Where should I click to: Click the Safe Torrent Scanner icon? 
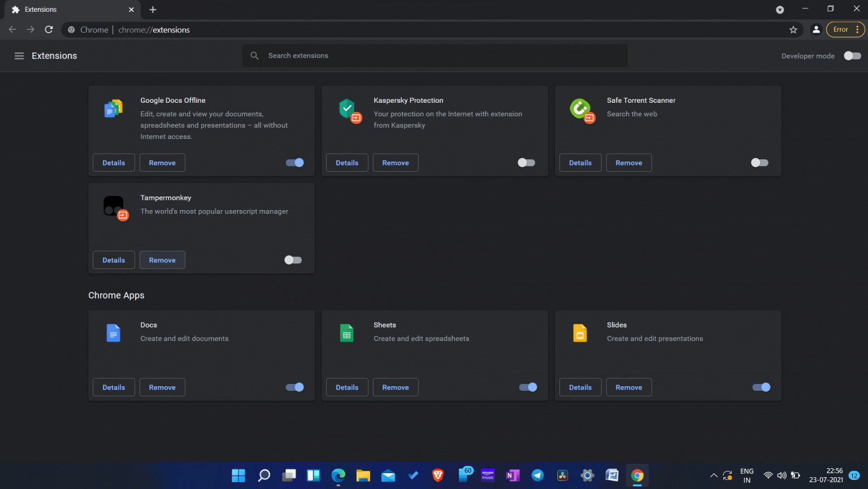pos(580,108)
